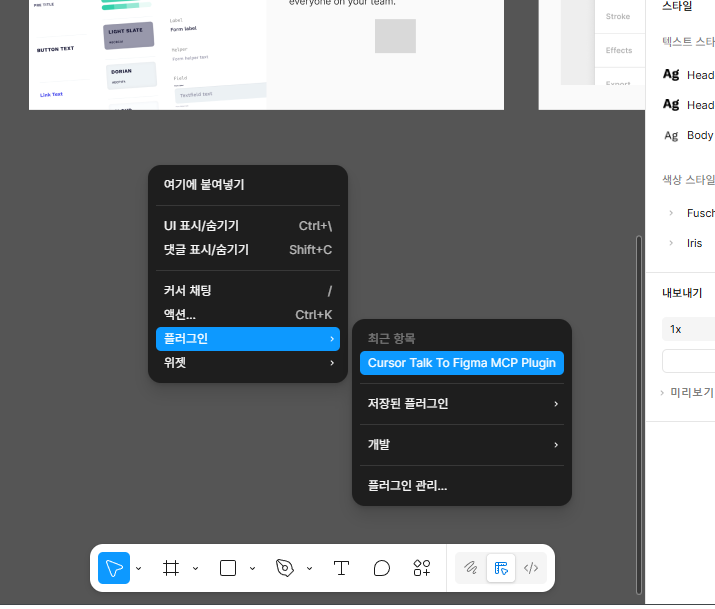Select the Rectangle shape tool
Viewport: 715px width, 609px height.
coord(228,568)
